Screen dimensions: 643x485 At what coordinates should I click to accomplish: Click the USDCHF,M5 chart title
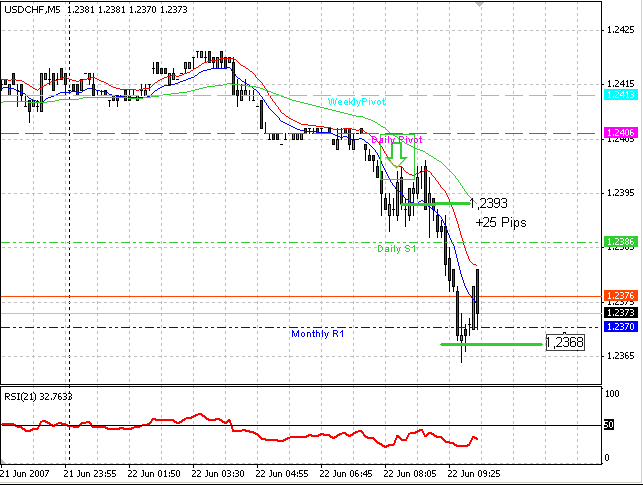32,9
